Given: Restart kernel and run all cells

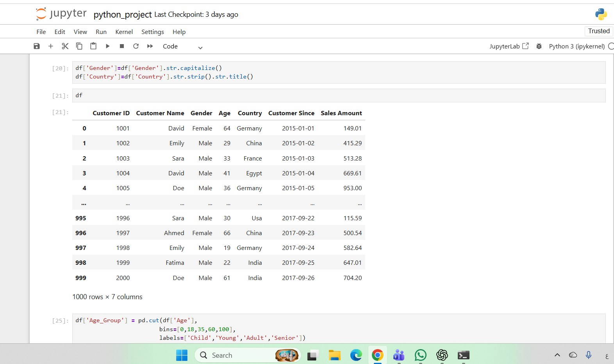Looking at the screenshot, I should (150, 46).
